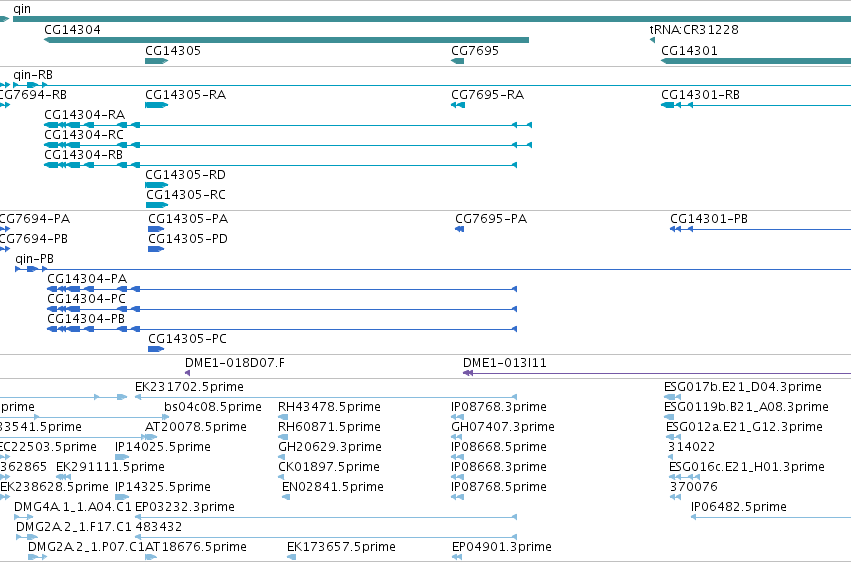Screen dimensions: 851x562
Task: Open the CG14305-RD transcript label
Action: (x=185, y=175)
